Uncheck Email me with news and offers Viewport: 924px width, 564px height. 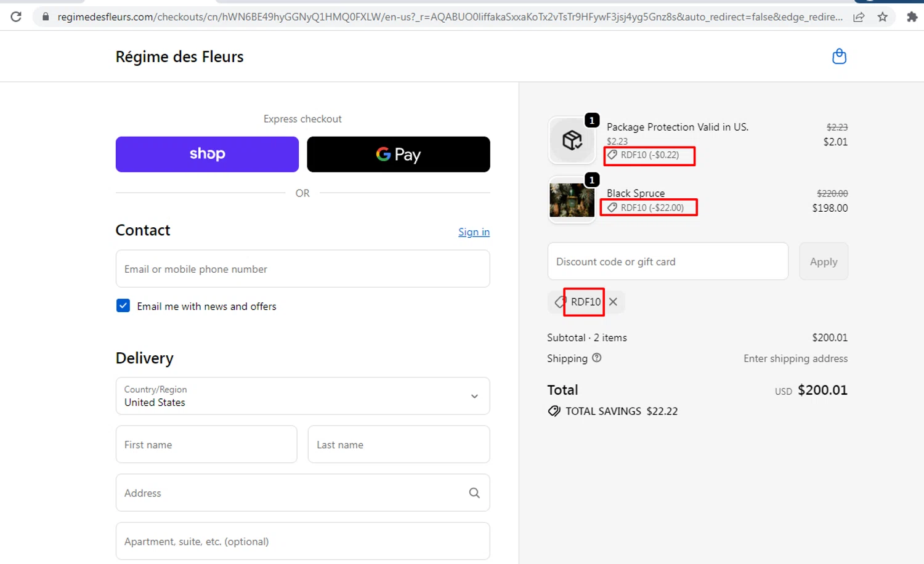[123, 306]
